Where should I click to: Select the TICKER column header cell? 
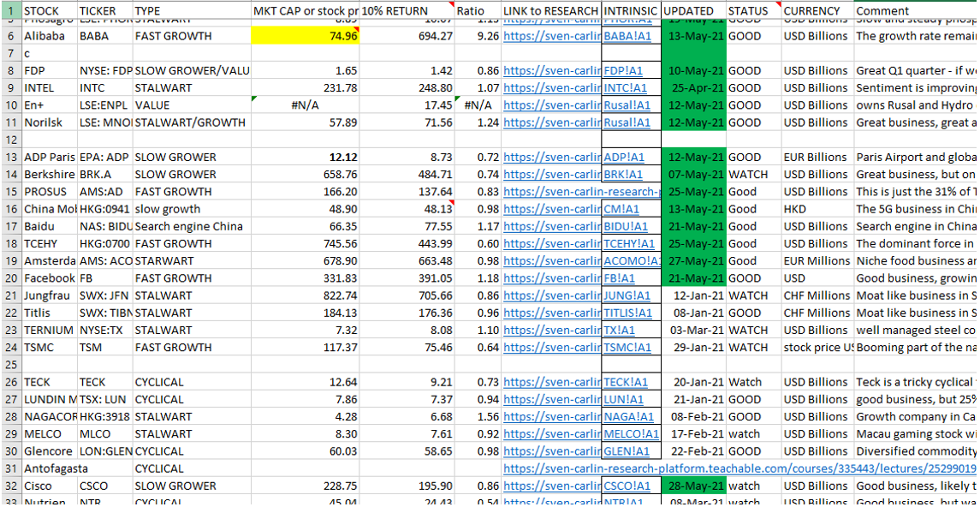[x=105, y=10]
